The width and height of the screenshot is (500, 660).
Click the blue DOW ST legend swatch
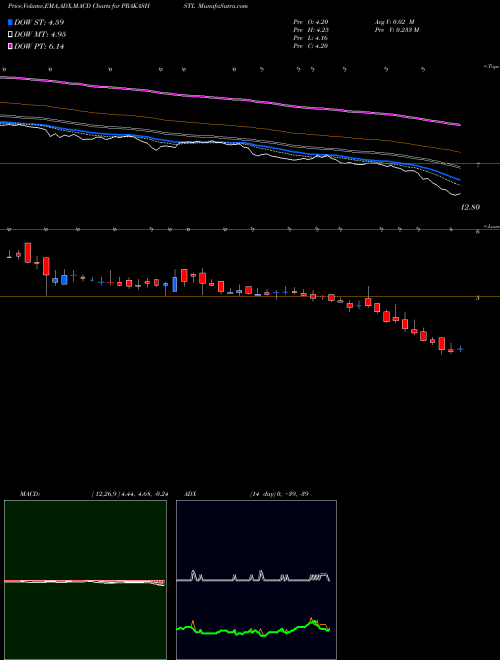point(11,22)
